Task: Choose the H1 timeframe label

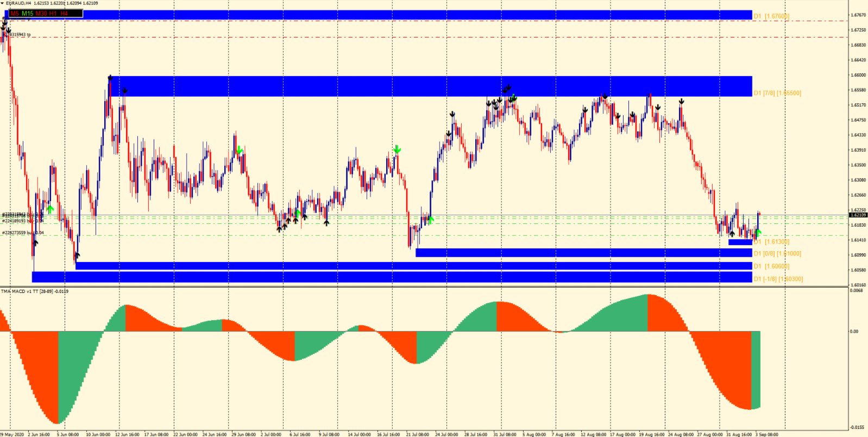Action: (x=53, y=14)
